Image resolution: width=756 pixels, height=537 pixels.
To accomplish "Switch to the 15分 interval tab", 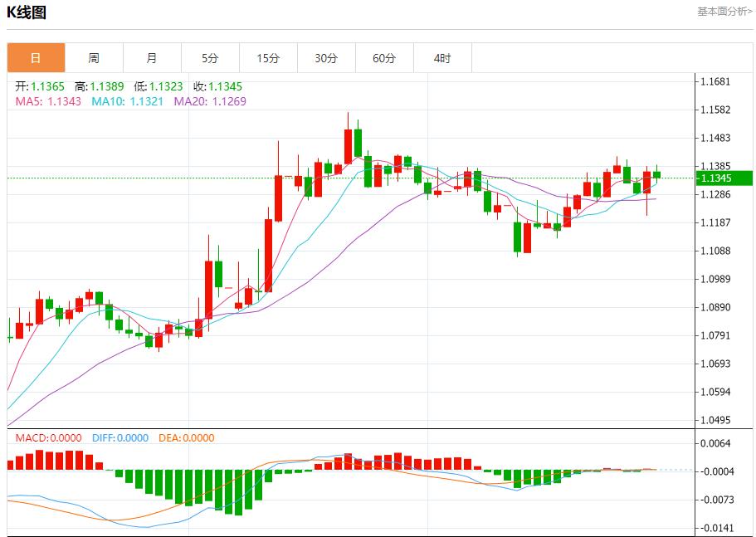I will pos(268,58).
